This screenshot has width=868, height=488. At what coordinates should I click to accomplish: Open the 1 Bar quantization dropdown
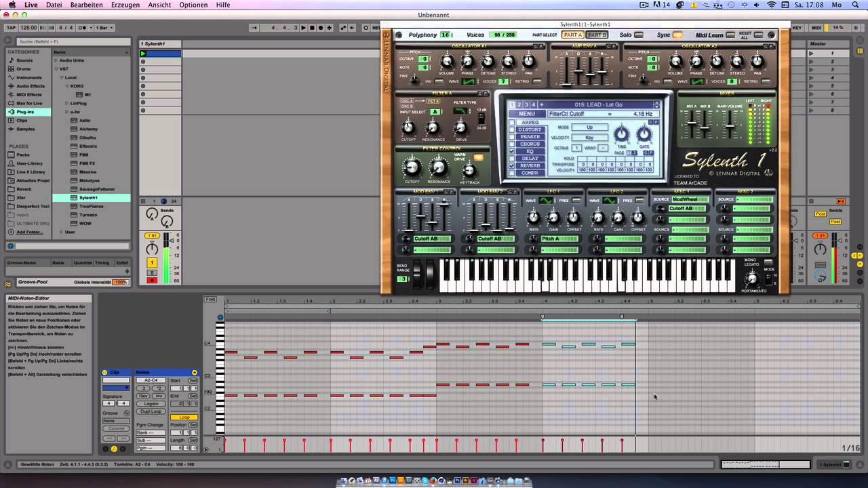click(x=105, y=28)
